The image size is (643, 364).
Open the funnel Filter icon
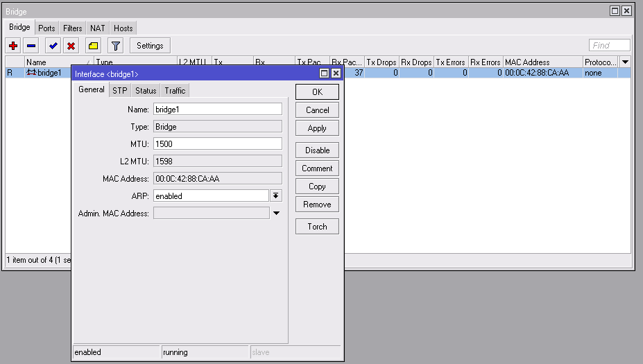[116, 46]
